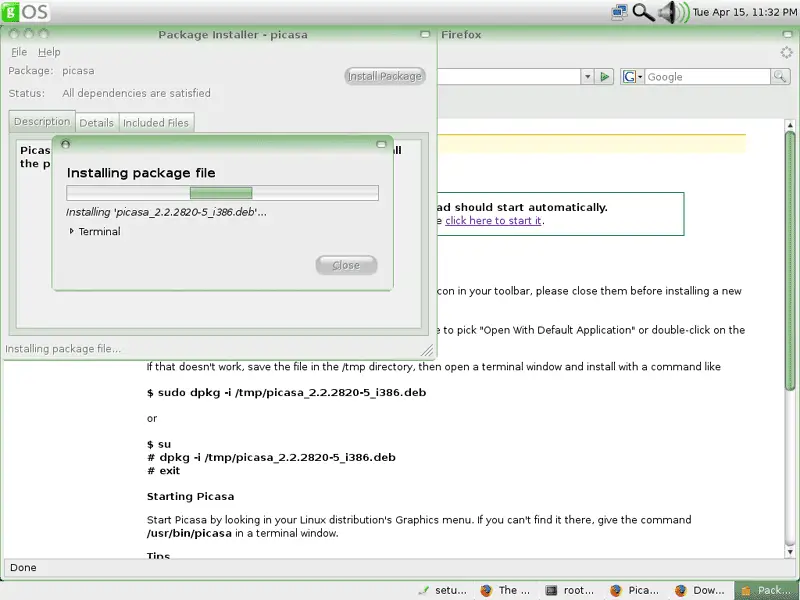Screen dimensions: 800x600
Task: Open the magnifier search tray icon
Action: tap(643, 12)
